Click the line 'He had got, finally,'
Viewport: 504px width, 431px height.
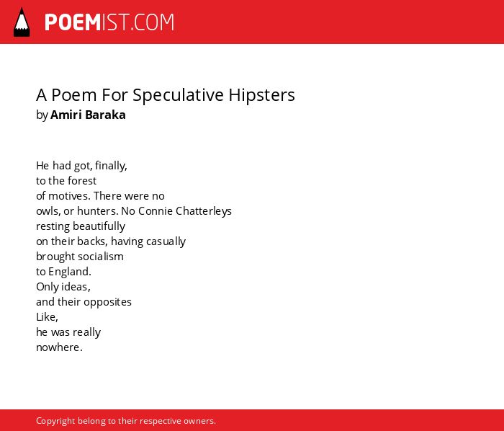81,166
